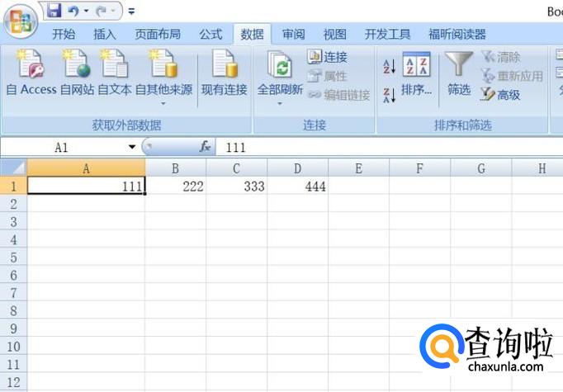This screenshot has height=392, width=563.
Task: Click the 高级 advanced filter button
Action: (500, 95)
